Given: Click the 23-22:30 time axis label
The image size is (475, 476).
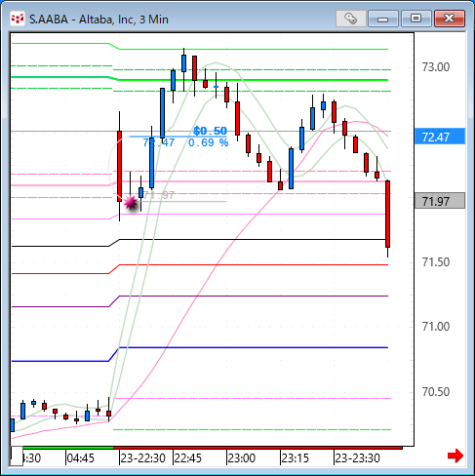Looking at the screenshot, I should (x=143, y=458).
